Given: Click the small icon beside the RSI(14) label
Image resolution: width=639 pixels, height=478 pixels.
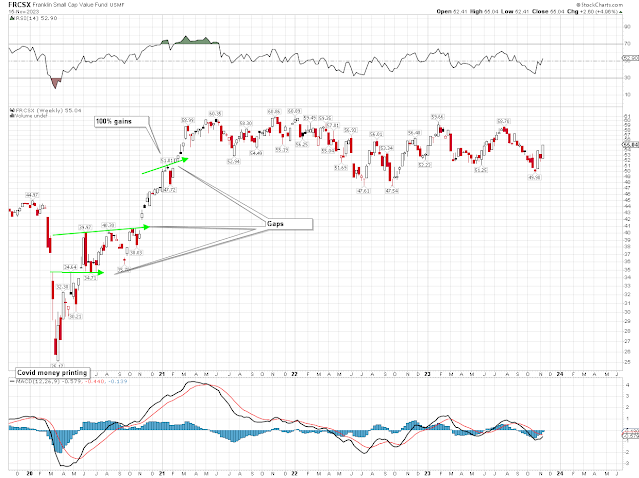Looking at the screenshot, I should [x=12, y=18].
